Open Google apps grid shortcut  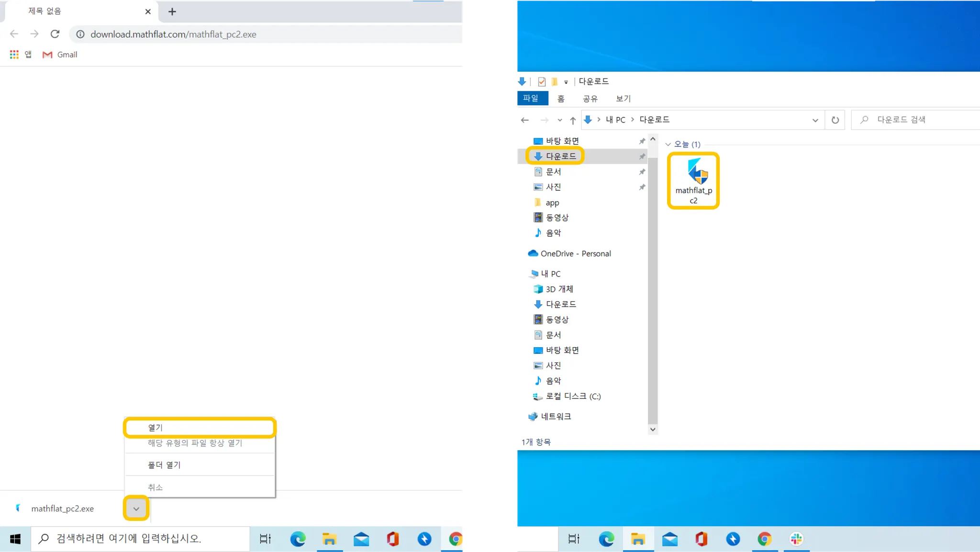click(14, 55)
